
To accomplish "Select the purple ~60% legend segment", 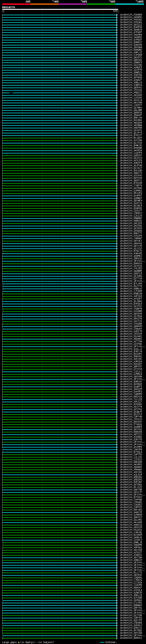I will click(x=73, y=4).
